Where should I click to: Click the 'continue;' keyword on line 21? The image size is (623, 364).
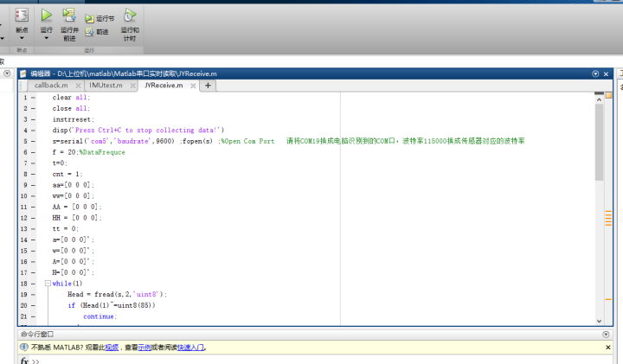[100, 316]
